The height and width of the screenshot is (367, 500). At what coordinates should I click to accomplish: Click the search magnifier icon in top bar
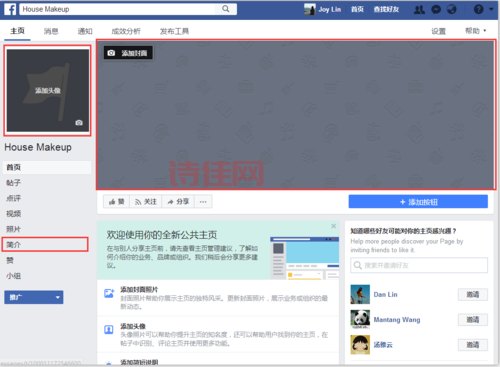point(226,9)
